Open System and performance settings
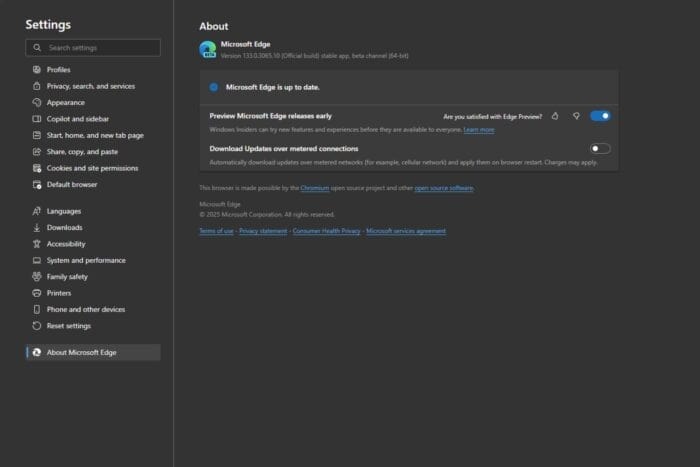Screen dimensions: 700x467 point(86,260)
